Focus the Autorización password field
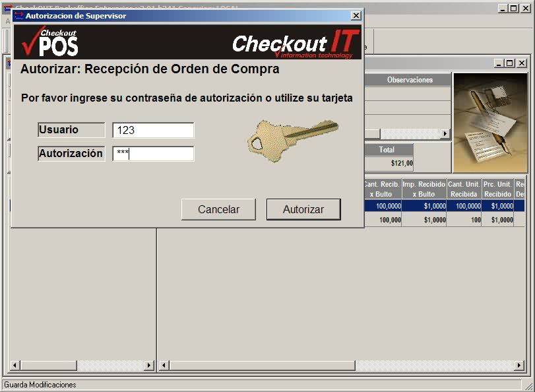 tap(153, 154)
